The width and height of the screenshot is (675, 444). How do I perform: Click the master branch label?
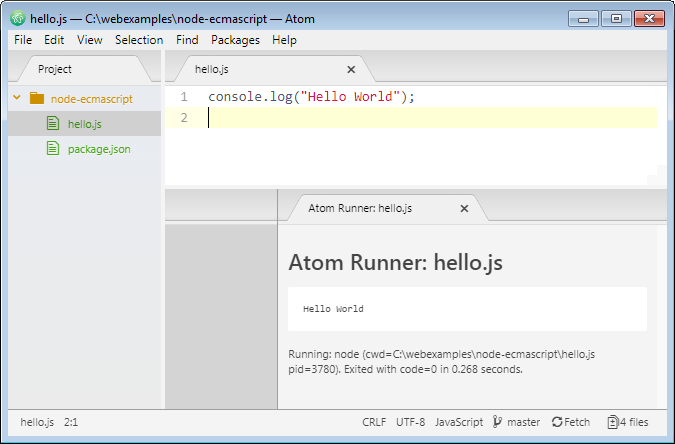(523, 422)
